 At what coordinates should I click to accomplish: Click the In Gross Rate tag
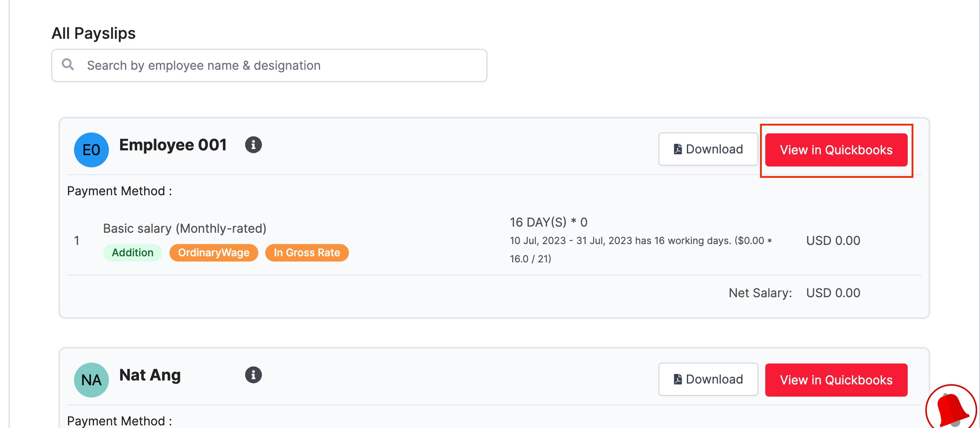coord(307,253)
